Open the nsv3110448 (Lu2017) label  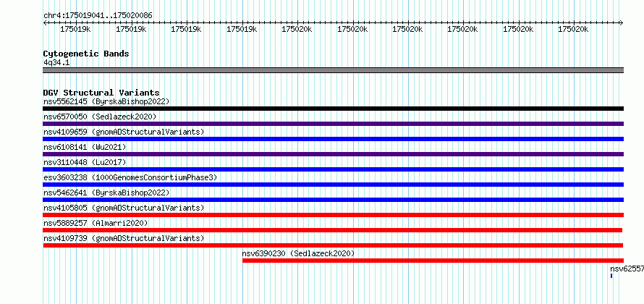pos(85,162)
